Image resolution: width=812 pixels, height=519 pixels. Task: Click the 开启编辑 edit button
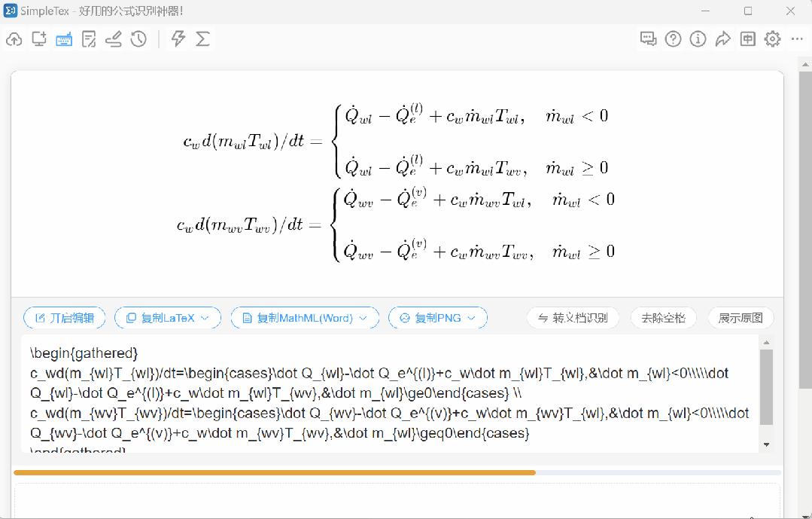64,318
